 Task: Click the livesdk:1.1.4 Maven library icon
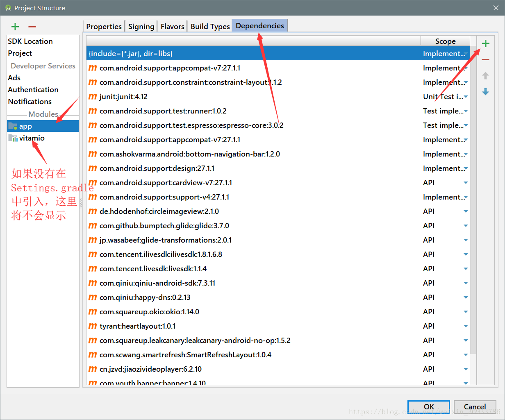pos(93,269)
